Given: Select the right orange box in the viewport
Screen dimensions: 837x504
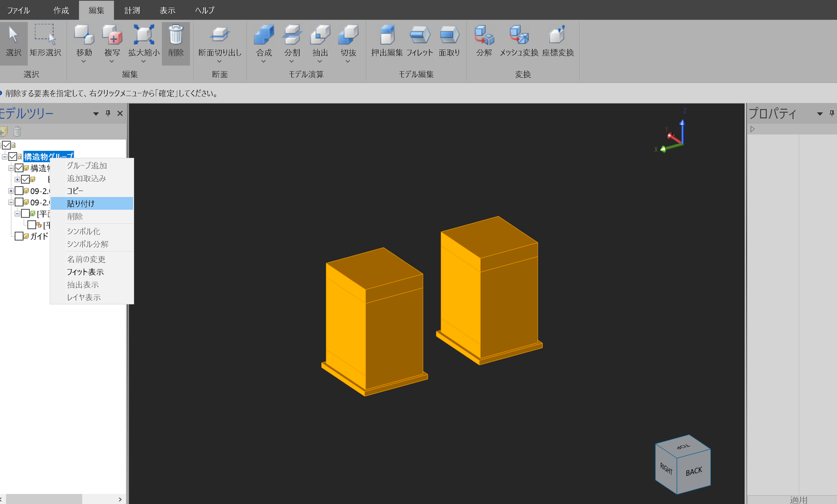Looking at the screenshot, I should 489,290.
